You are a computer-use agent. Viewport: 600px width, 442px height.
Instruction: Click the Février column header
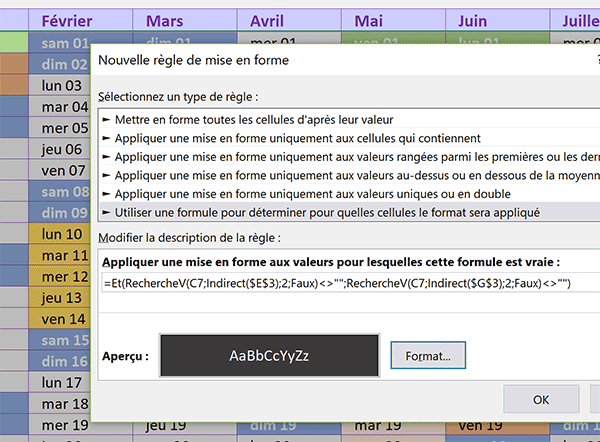point(80,20)
